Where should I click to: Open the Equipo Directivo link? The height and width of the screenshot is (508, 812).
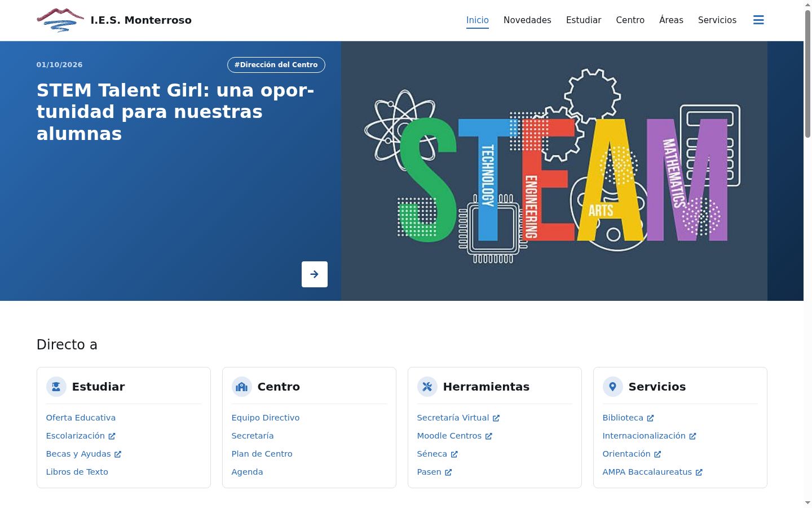click(266, 418)
